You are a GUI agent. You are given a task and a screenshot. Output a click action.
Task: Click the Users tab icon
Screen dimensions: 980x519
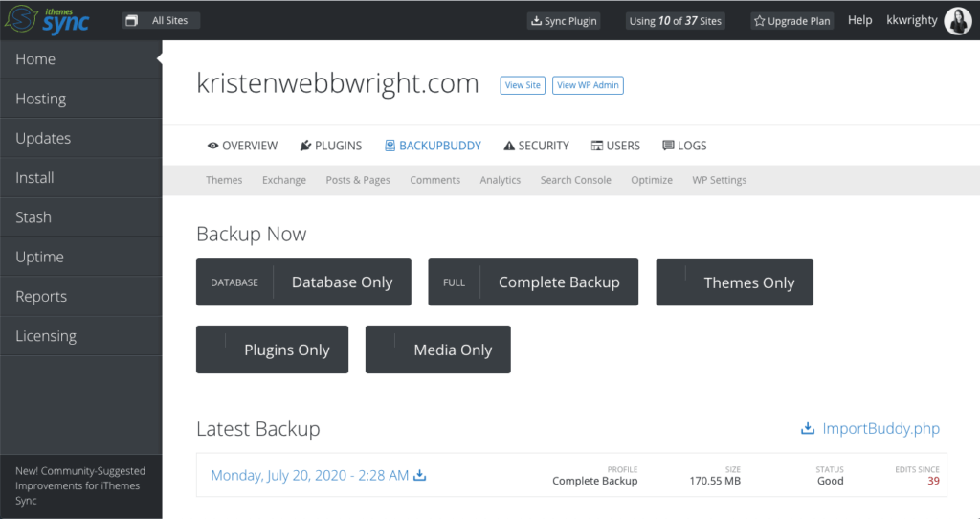[597, 146]
